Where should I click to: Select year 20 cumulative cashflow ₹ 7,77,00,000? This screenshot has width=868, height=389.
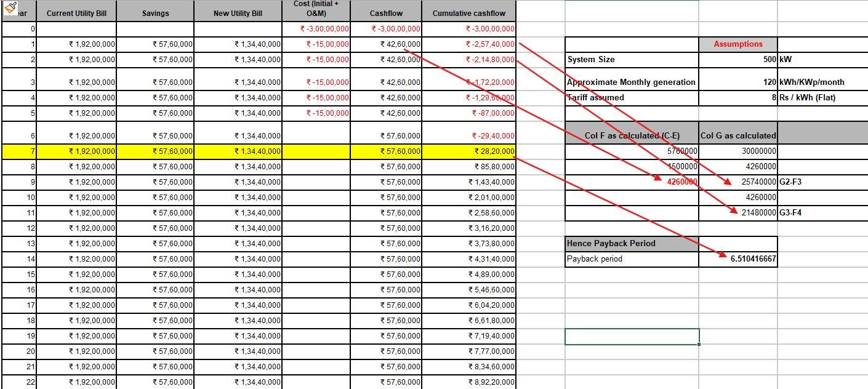click(468, 351)
